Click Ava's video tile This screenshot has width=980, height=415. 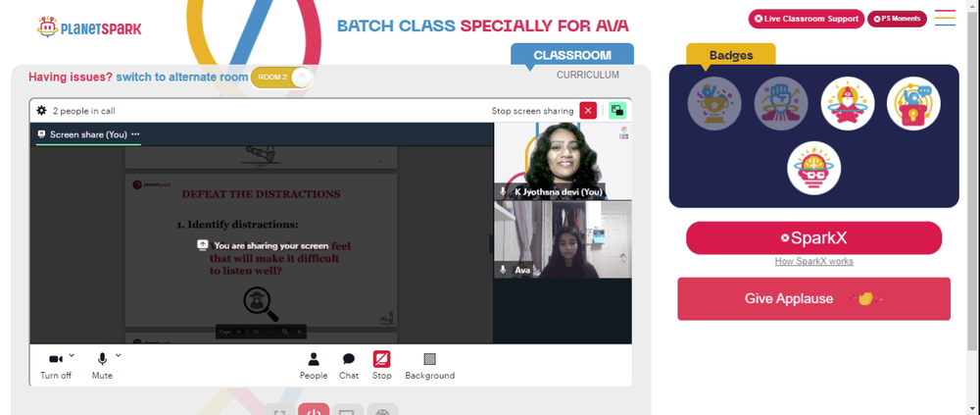(563, 239)
